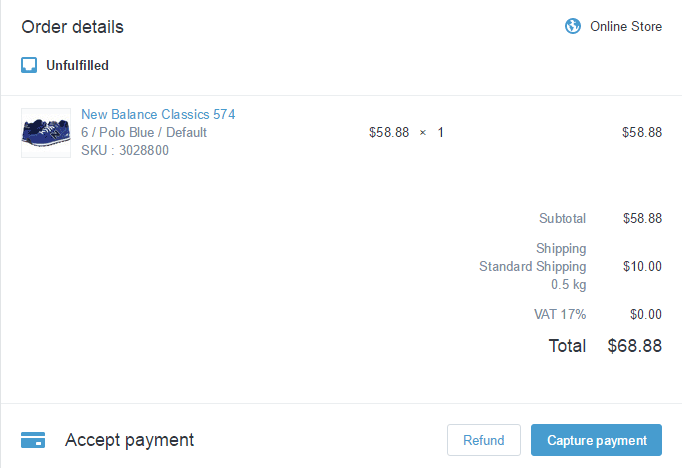Click the Order details heading
The height and width of the screenshot is (468, 682).
pyautogui.click(x=73, y=27)
